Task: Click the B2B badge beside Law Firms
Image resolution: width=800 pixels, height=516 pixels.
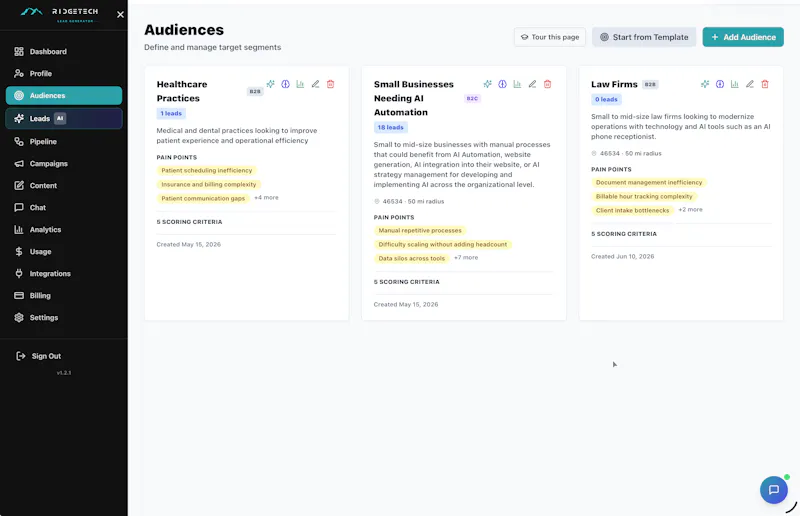Action: tap(650, 84)
